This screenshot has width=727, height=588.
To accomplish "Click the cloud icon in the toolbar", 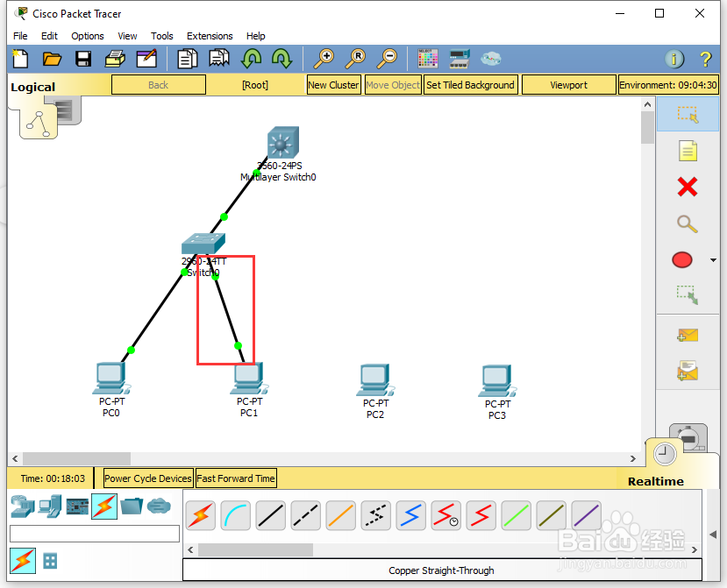I will tap(490, 59).
